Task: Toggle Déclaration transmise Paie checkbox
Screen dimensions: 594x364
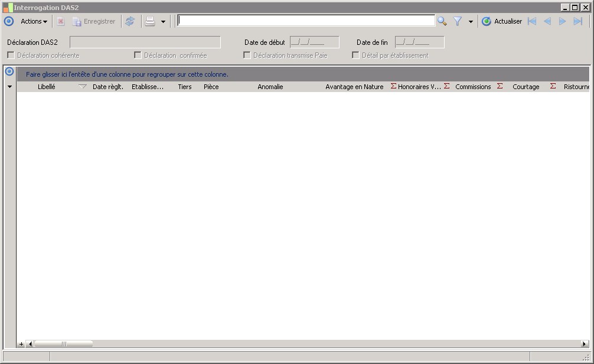Action: [x=247, y=55]
